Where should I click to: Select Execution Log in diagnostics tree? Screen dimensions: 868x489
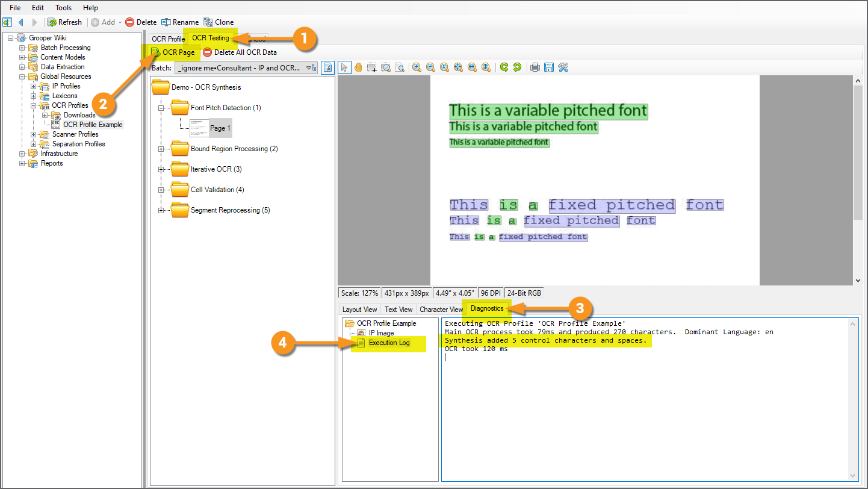(389, 343)
